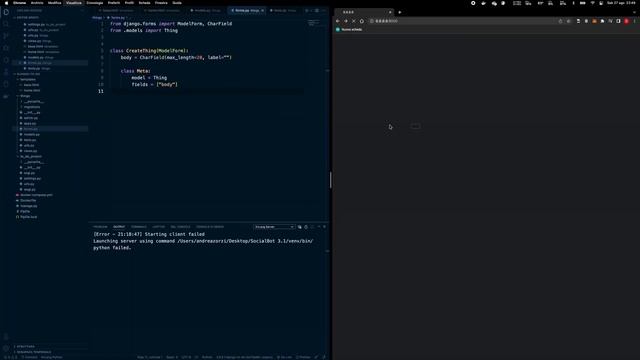The height and width of the screenshot is (360, 640).
Task: Click the code minimap in the editor
Action: click(314, 23)
